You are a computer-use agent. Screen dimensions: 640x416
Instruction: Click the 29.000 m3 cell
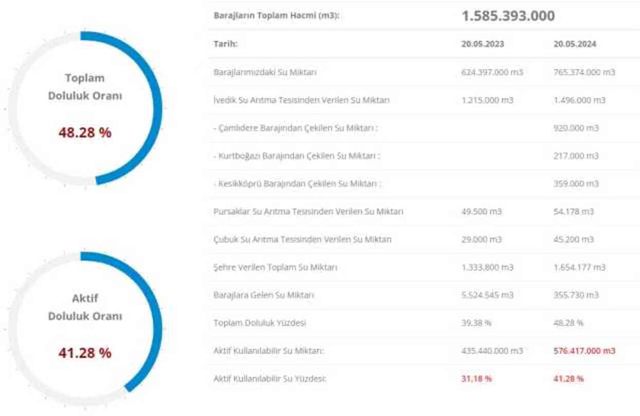tap(481, 239)
